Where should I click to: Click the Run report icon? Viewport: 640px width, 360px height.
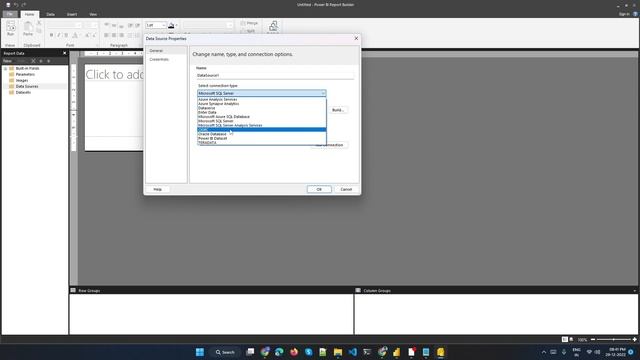(x=11, y=29)
